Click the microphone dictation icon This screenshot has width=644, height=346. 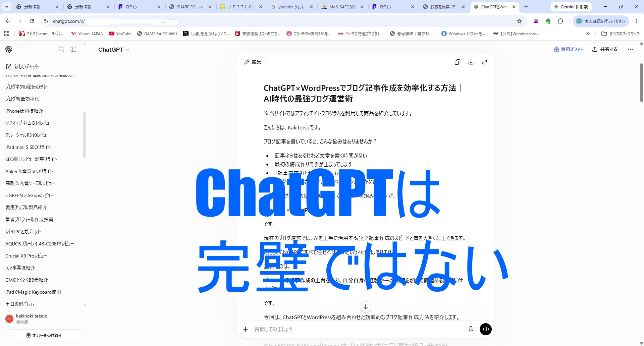[x=471, y=329]
